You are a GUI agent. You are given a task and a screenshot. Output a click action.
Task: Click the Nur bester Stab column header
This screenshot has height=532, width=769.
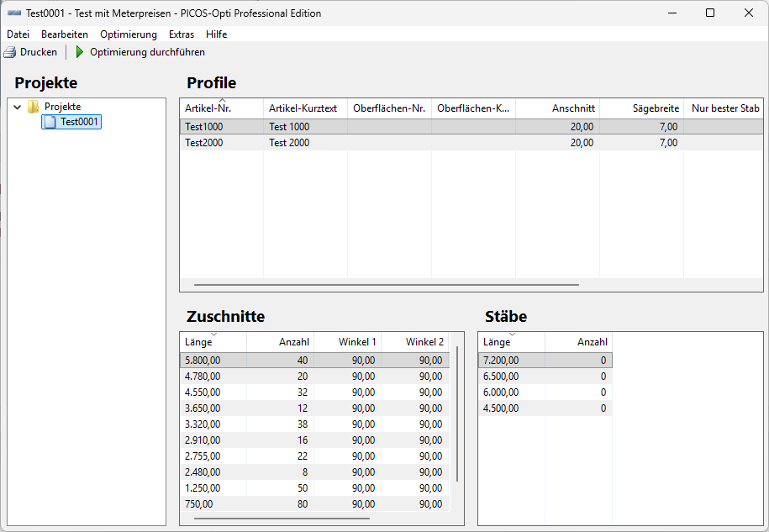[x=724, y=108]
